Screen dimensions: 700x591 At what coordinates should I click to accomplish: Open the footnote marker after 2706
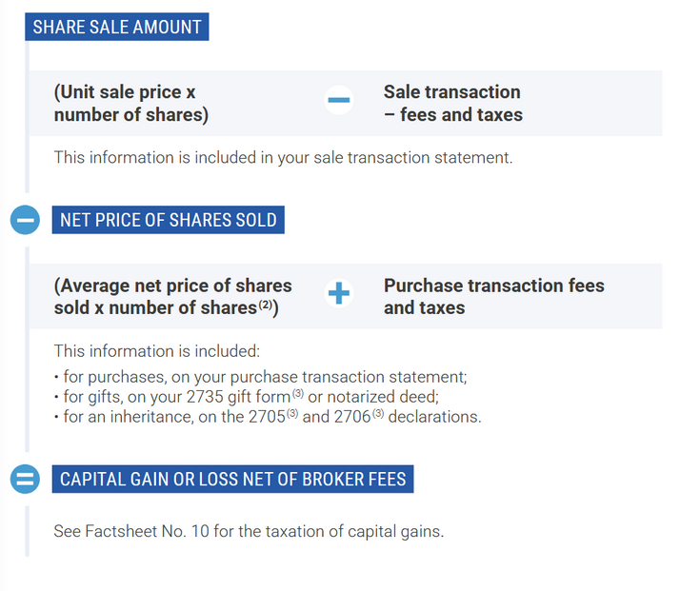[x=378, y=413]
